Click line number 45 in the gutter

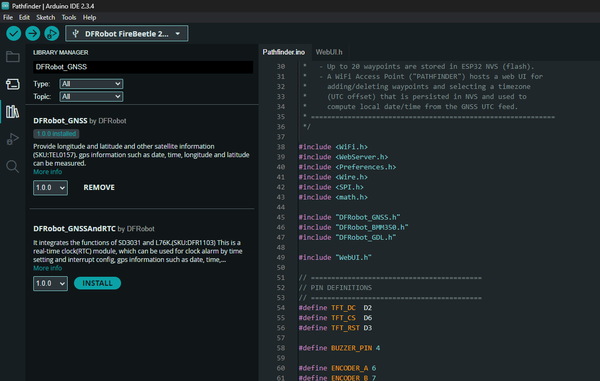tap(280, 217)
